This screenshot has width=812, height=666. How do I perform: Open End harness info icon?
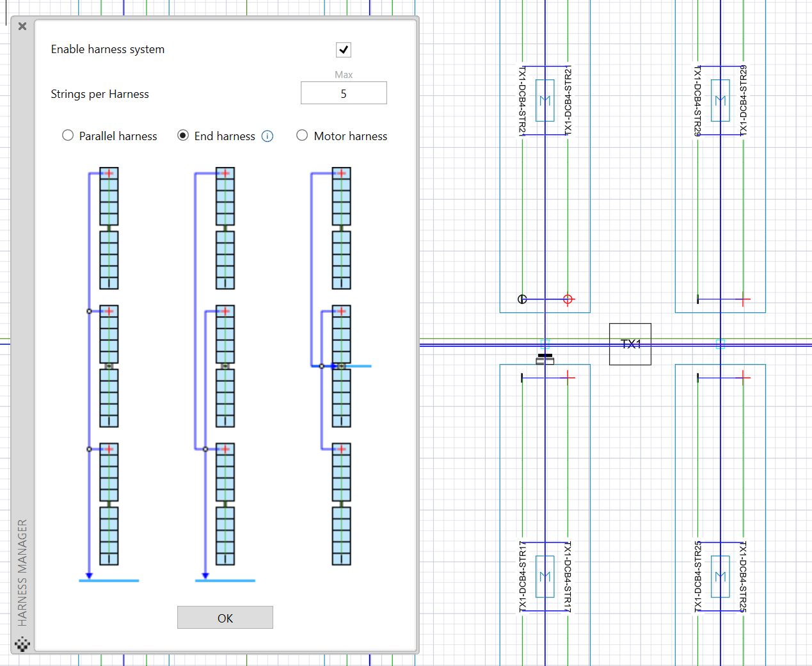click(x=267, y=136)
